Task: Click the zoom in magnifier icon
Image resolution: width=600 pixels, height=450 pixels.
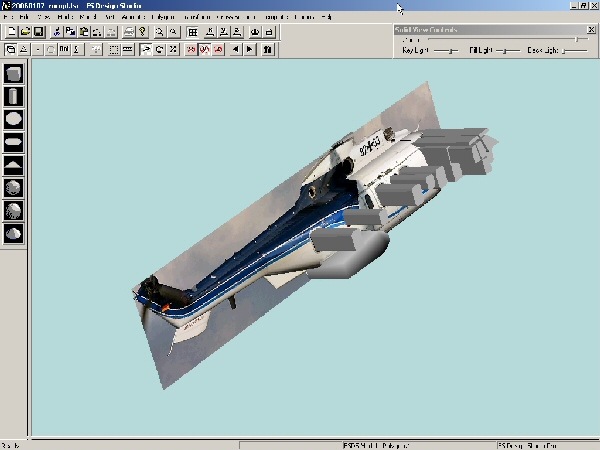Action: pos(160,32)
